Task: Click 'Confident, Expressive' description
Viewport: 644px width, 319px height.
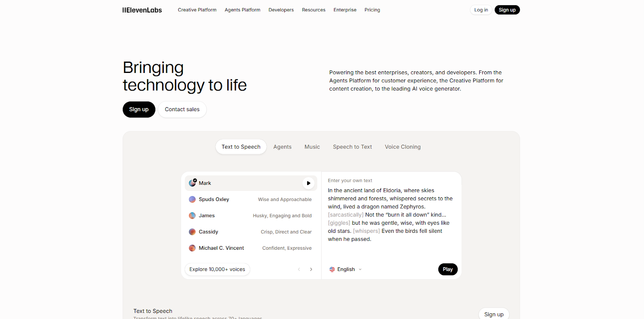Action: pyautogui.click(x=287, y=248)
